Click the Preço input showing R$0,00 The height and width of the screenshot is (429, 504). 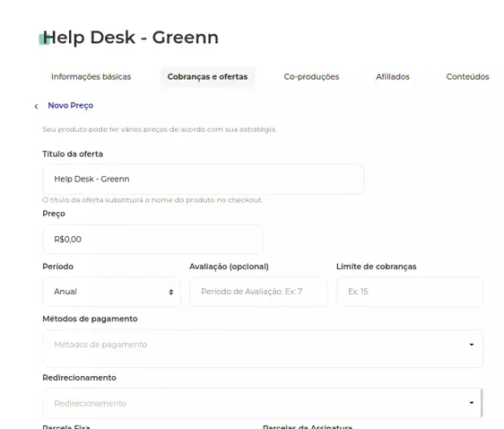point(152,240)
